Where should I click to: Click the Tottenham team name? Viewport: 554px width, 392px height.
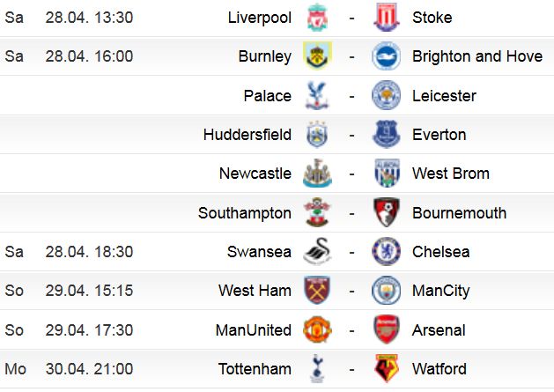pos(255,369)
